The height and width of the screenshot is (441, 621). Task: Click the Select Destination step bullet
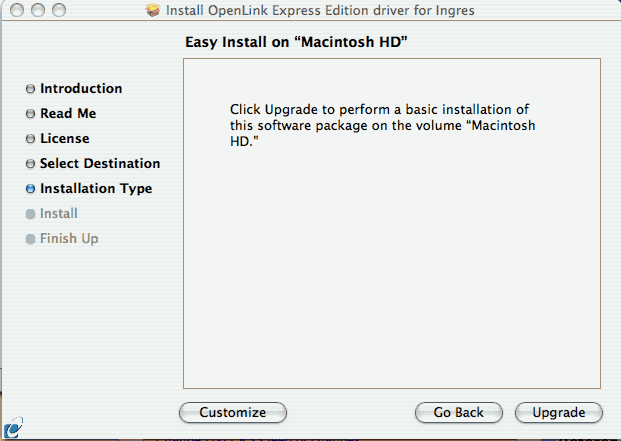point(30,163)
